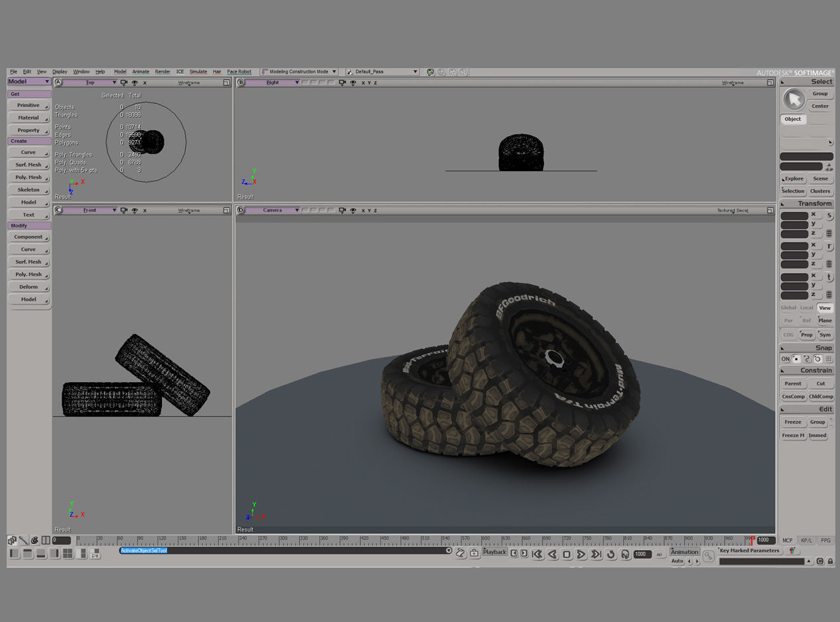
Task: Open the Display menu
Action: (x=60, y=71)
